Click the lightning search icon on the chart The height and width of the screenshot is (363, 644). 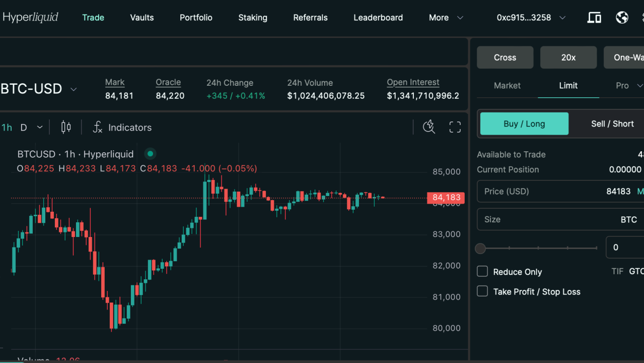click(429, 127)
